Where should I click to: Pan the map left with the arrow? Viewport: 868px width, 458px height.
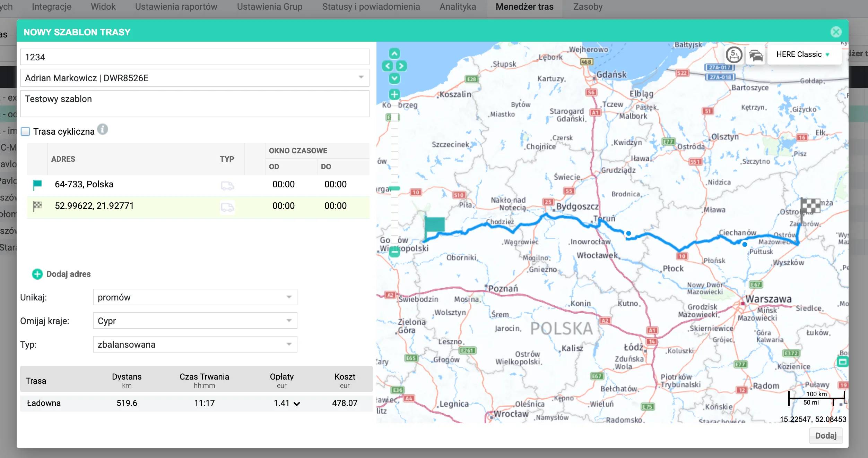pos(388,66)
